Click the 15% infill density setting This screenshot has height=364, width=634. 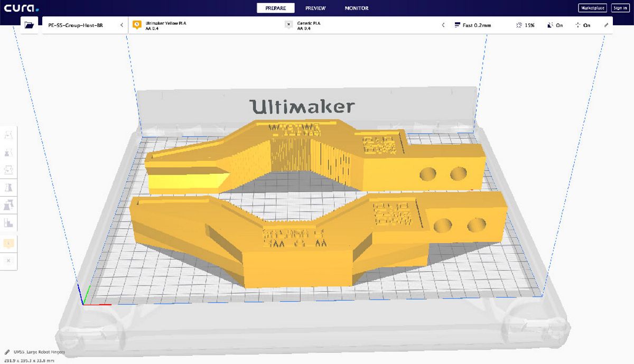pos(525,25)
